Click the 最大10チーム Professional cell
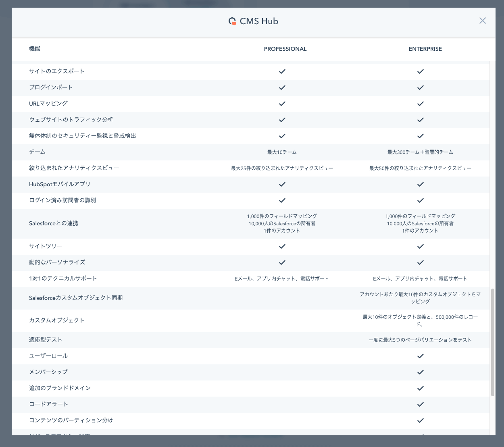Image resolution: width=504 pixels, height=447 pixels. click(282, 152)
